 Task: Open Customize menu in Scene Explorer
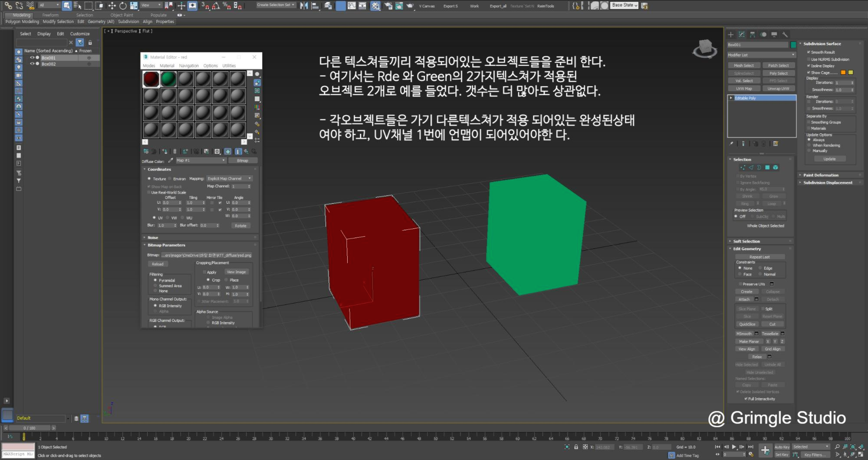[80, 33]
